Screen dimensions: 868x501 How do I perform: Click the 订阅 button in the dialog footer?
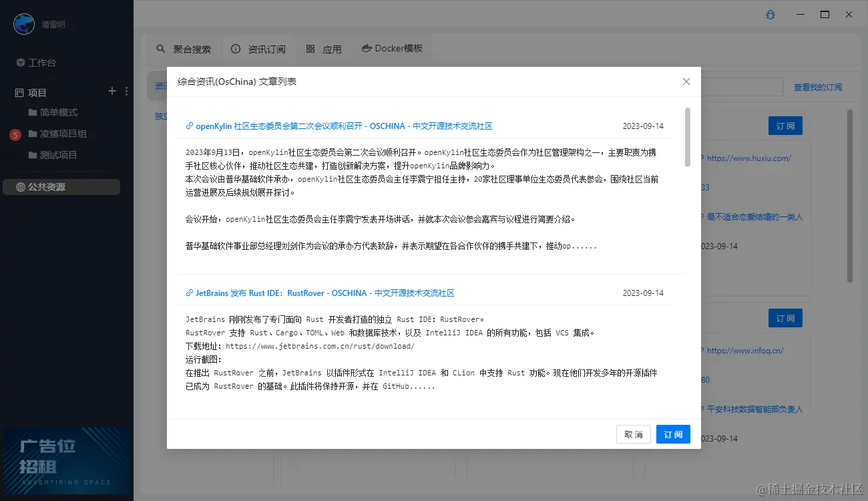point(673,434)
